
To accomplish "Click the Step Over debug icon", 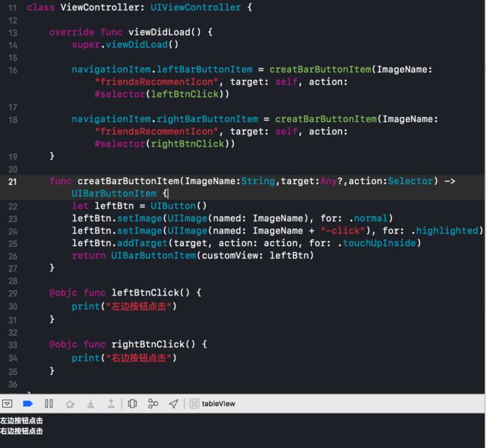I will click(70, 404).
